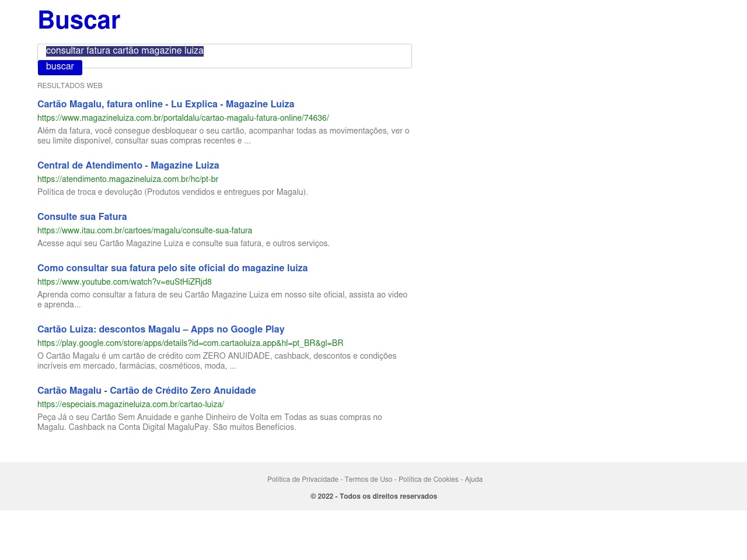
Task: Click snippet 'Acesse aqui seu Cartão Magazine Luiza'
Action: click(183, 243)
